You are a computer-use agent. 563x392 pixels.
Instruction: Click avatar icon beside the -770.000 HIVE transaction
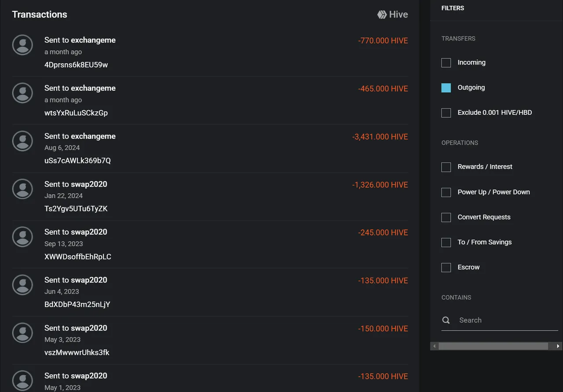point(22,45)
